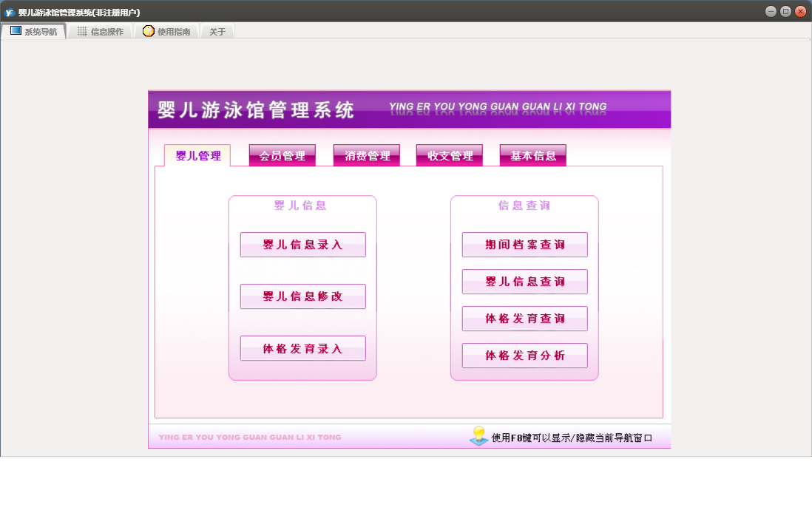Switch to the 基本信息 tab

point(533,155)
